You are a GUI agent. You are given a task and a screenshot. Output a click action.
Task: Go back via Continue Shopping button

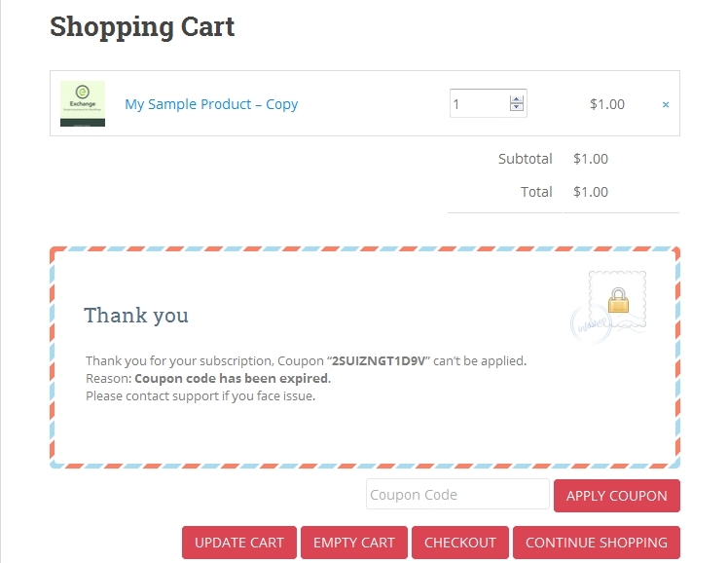tap(597, 543)
